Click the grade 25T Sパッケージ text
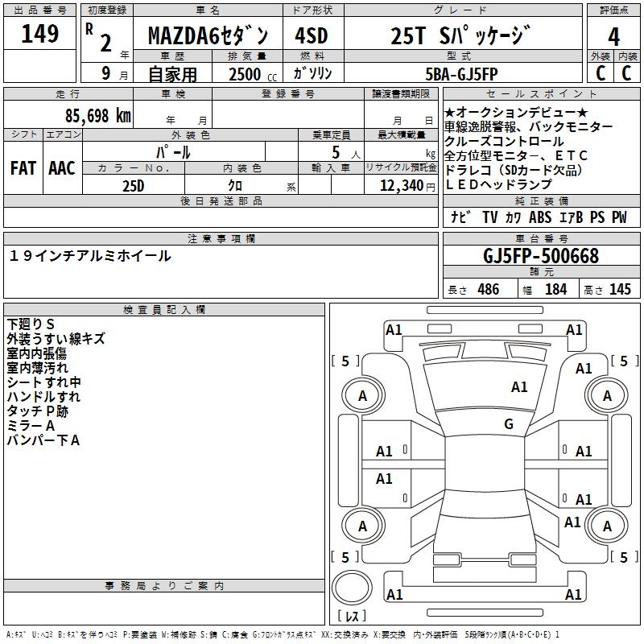 point(460,35)
